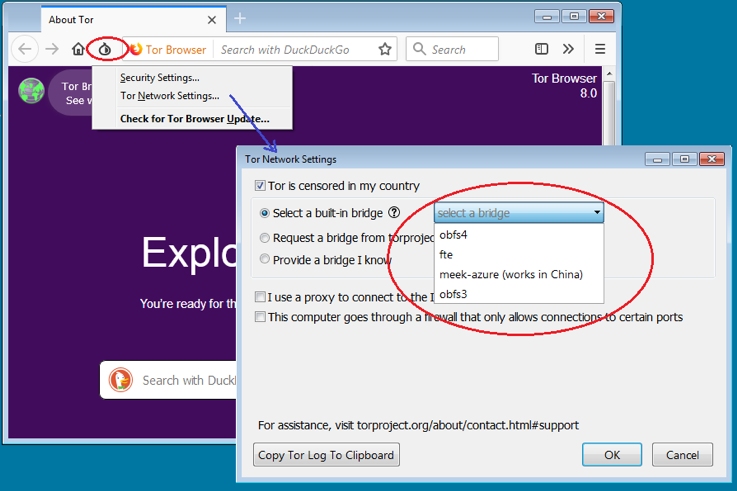Show sidebars icon in toolbar

click(x=541, y=49)
